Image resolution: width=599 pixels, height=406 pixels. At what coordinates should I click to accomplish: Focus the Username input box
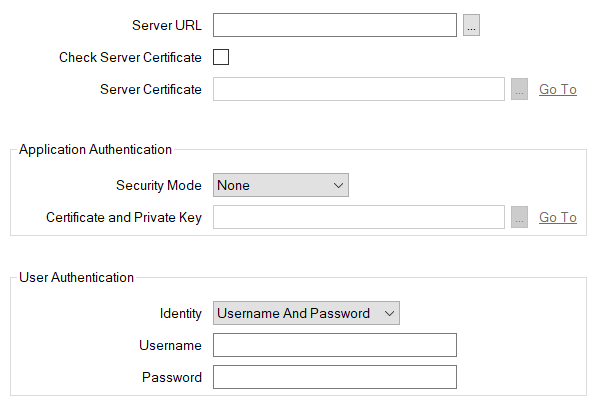click(335, 345)
